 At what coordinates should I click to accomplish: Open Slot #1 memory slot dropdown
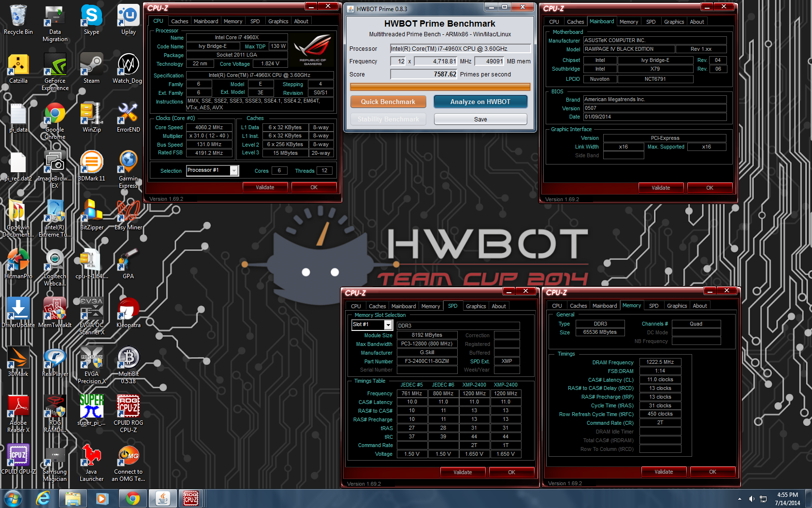click(x=388, y=325)
